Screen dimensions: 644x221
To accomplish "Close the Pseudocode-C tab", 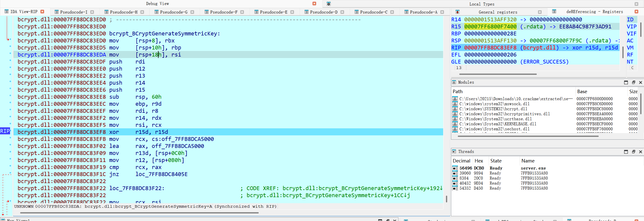I will coord(392,12).
